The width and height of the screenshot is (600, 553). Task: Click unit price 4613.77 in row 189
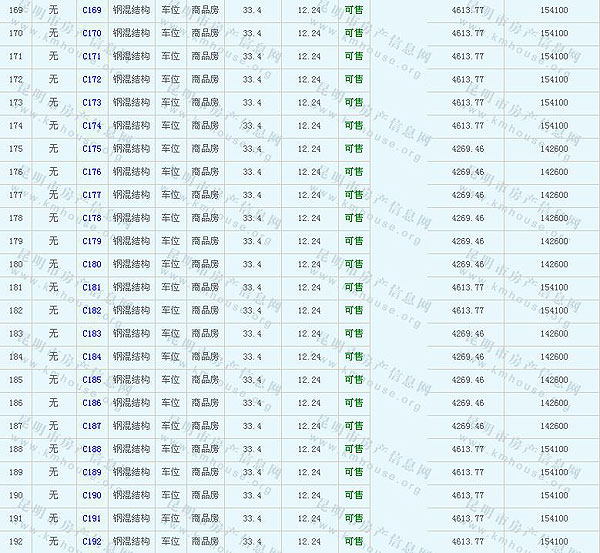[x=468, y=472]
